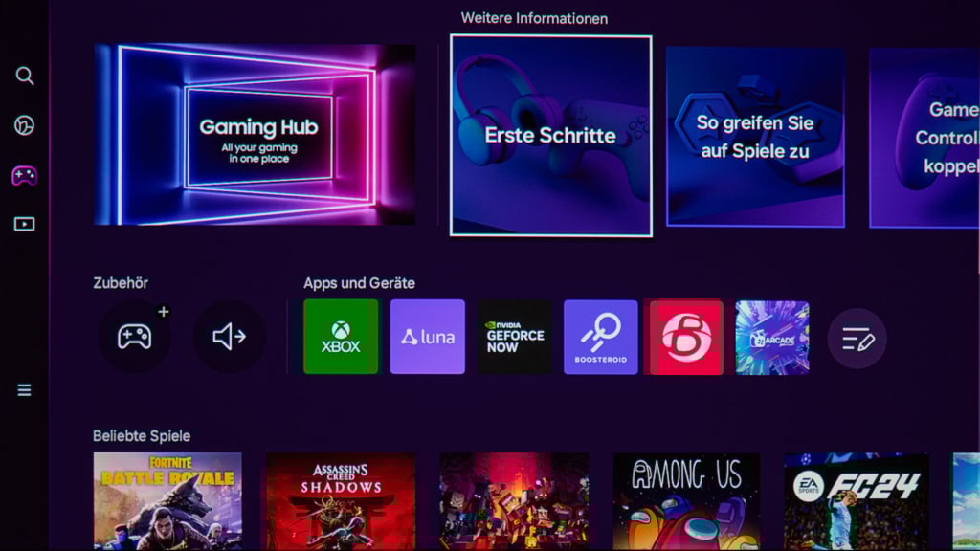Viewport: 980px width, 551px height.
Task: Click the edit apps list button
Action: (857, 338)
